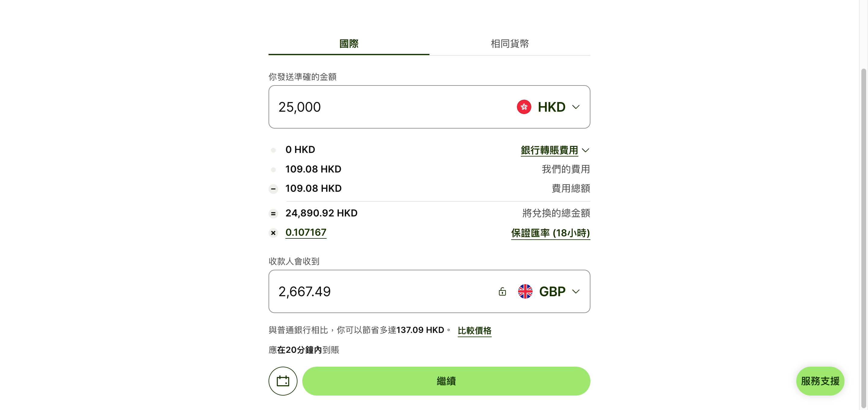Image resolution: width=868 pixels, height=410 pixels.
Task: Click the multiply icon beside the exchange rate
Action: point(273,233)
